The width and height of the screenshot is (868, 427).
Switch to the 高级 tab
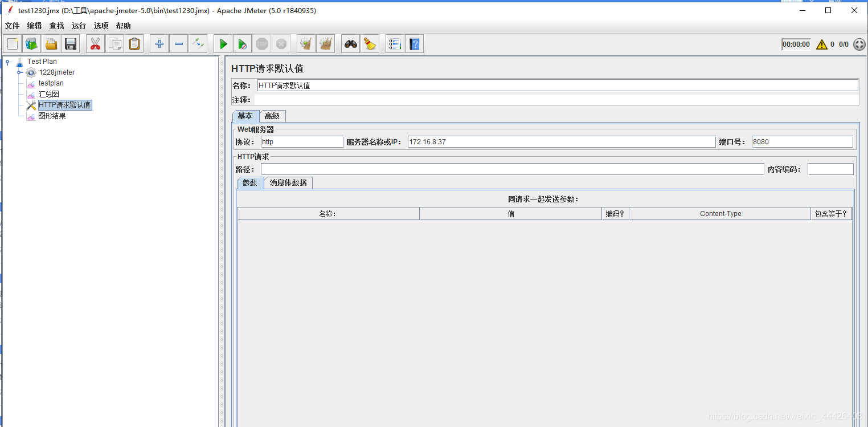272,116
